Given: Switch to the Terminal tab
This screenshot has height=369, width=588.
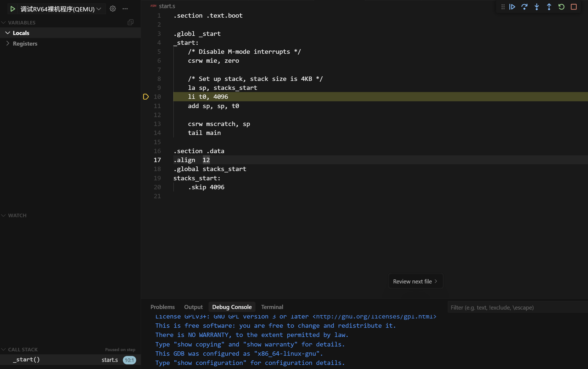Looking at the screenshot, I should [272, 307].
